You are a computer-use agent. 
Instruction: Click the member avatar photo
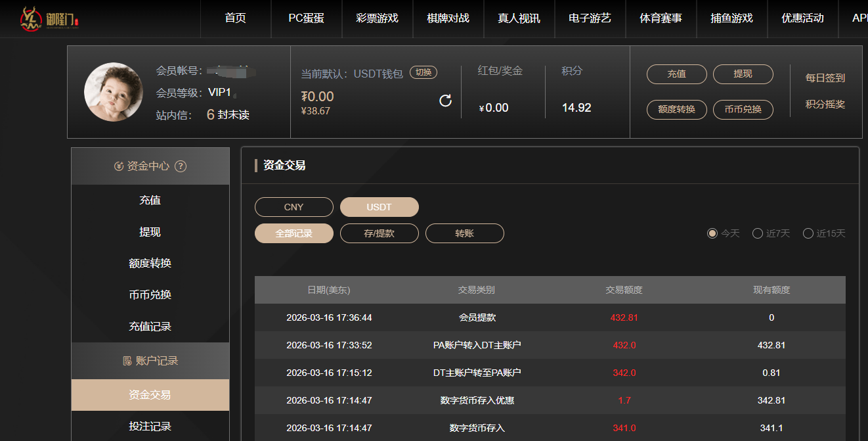pyautogui.click(x=114, y=92)
